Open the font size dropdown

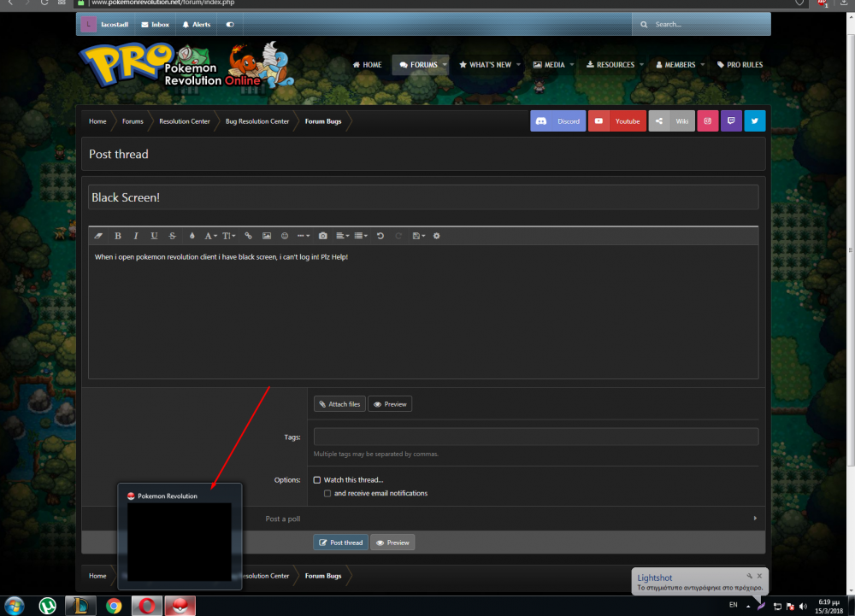click(x=229, y=236)
